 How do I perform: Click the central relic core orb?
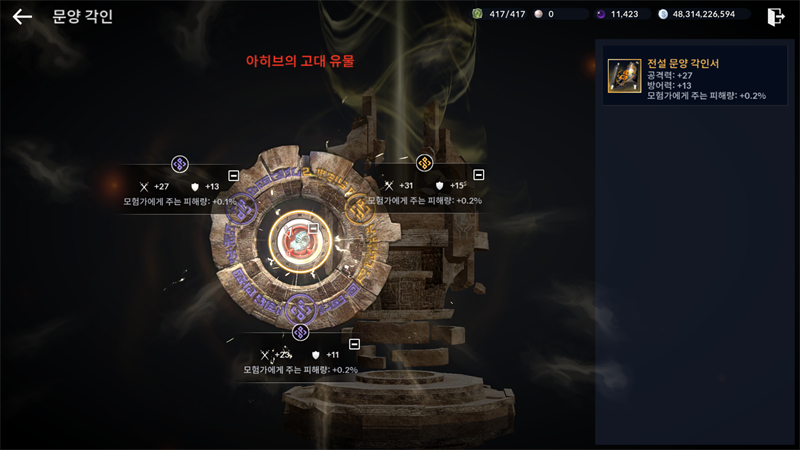[x=300, y=241]
